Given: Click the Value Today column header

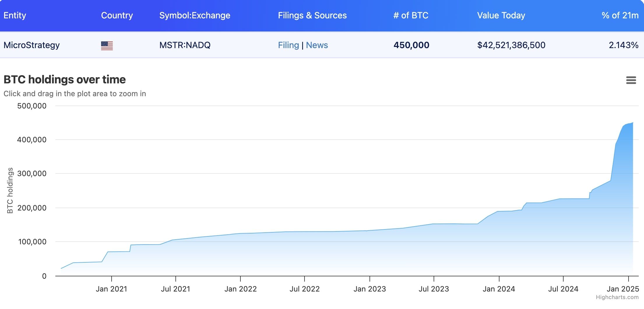Looking at the screenshot, I should pos(501,15).
